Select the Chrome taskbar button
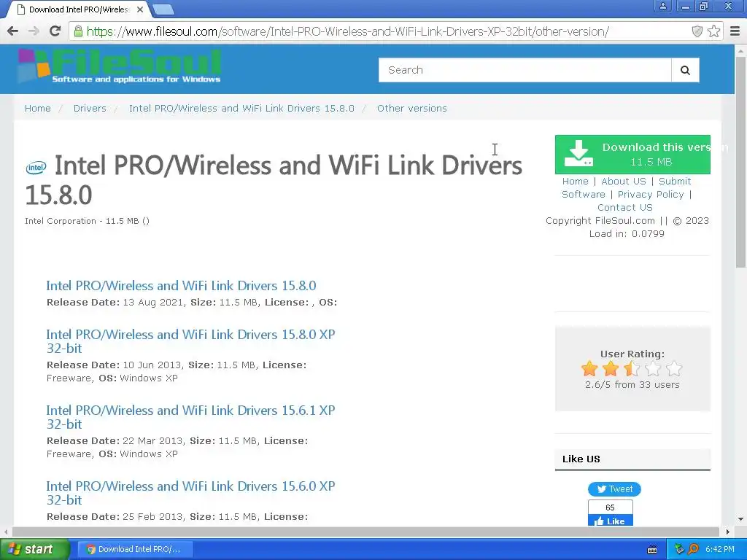Image resolution: width=747 pixels, height=560 pixels. (x=135, y=549)
